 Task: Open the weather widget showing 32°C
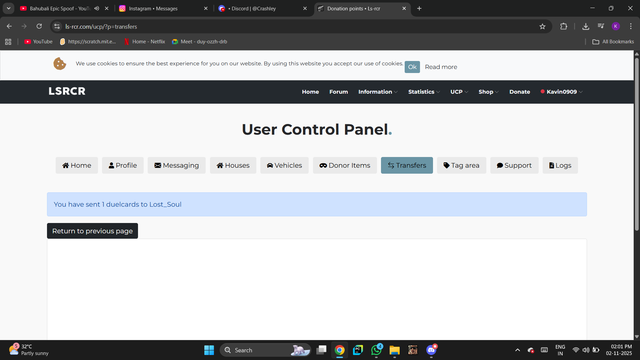tap(29, 350)
